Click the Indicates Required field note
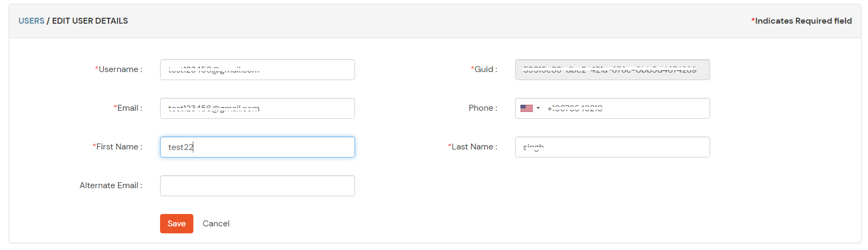Screen dimensions: 868x250 (801, 21)
